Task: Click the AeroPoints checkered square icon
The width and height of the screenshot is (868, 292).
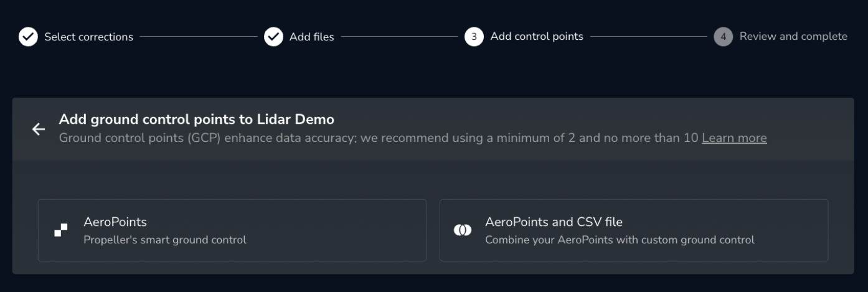Action: (61, 230)
